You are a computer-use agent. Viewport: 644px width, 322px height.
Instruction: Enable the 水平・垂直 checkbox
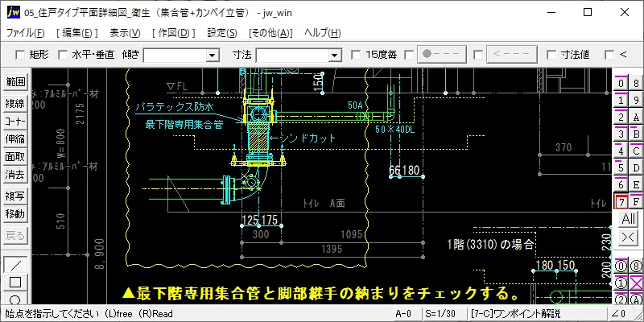tap(63, 54)
